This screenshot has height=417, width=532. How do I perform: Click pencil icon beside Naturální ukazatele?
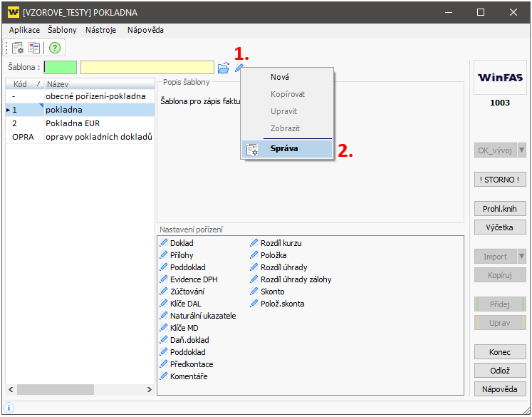pos(164,316)
